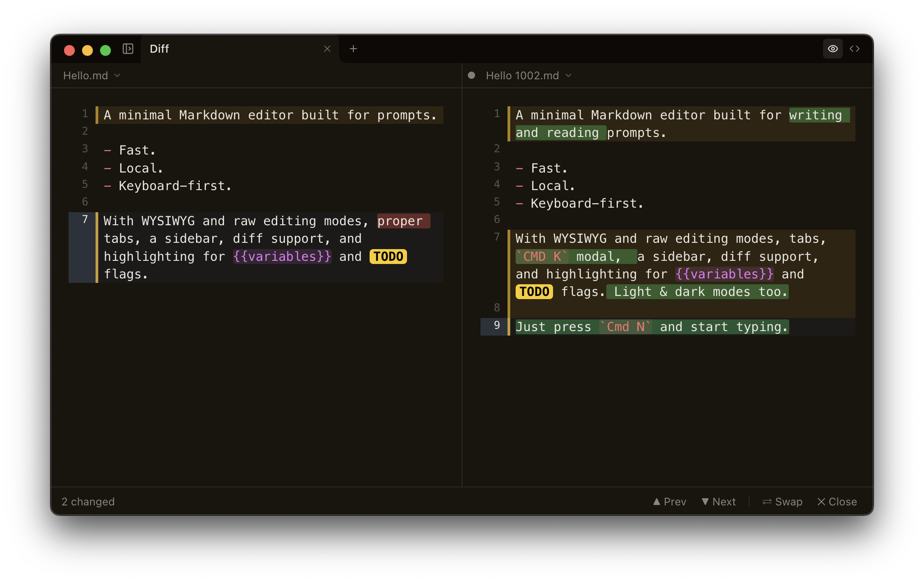
Task: Go to previous change with Prev
Action: pyautogui.click(x=669, y=501)
